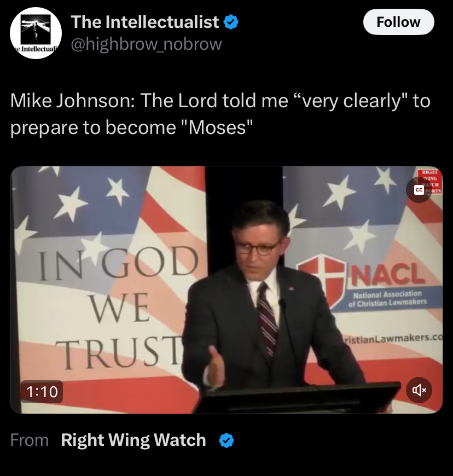Open the Right Wing Watch source link

pyautogui.click(x=133, y=440)
